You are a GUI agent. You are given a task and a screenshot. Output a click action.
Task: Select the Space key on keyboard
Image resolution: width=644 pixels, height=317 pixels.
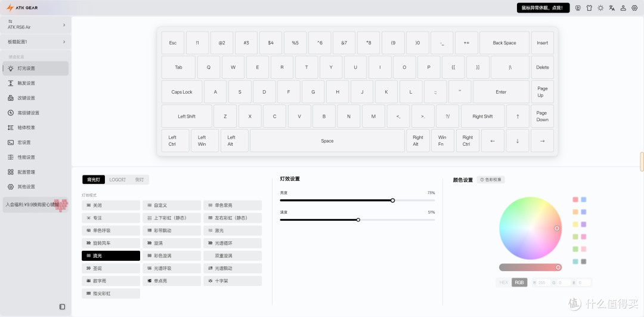click(327, 141)
